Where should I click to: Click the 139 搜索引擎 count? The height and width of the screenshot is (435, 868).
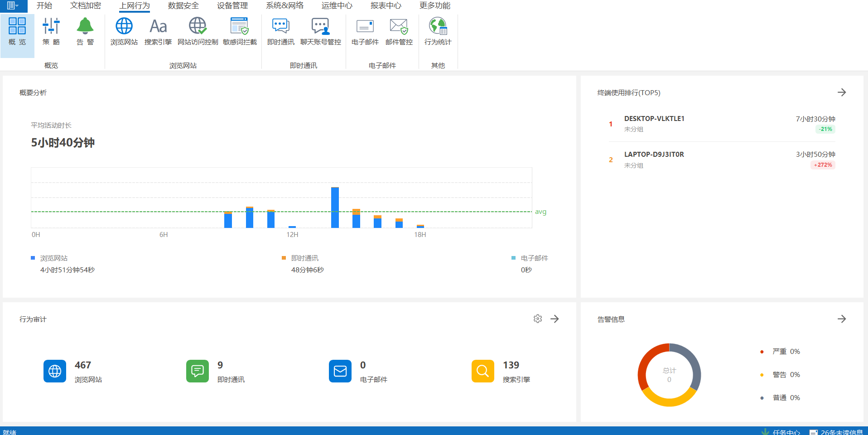click(511, 365)
